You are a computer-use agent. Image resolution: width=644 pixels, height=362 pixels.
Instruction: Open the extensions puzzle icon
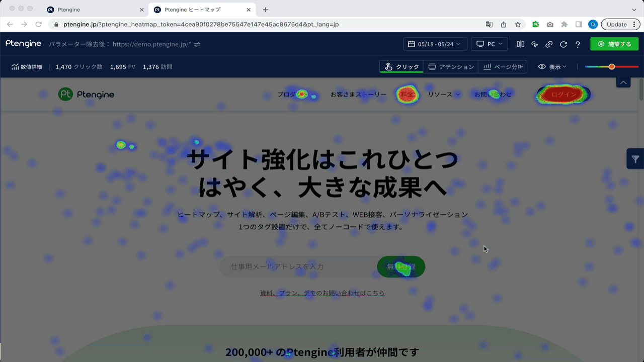coord(565,24)
